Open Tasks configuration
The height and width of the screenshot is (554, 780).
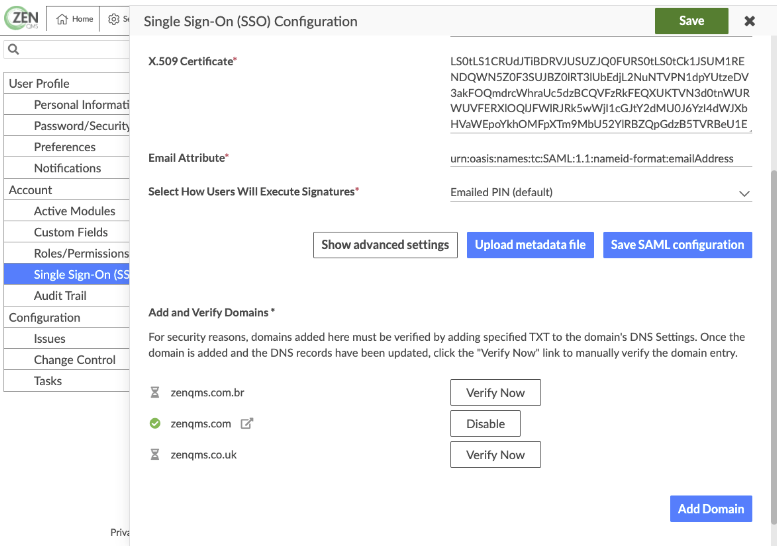pyautogui.click(x=67, y=380)
